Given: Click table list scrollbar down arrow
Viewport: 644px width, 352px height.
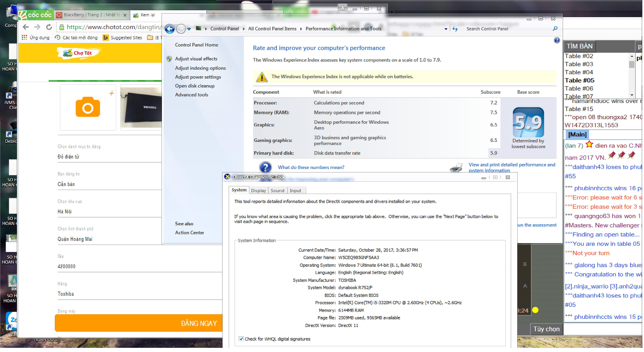Looking at the screenshot, I should tap(632, 95).
